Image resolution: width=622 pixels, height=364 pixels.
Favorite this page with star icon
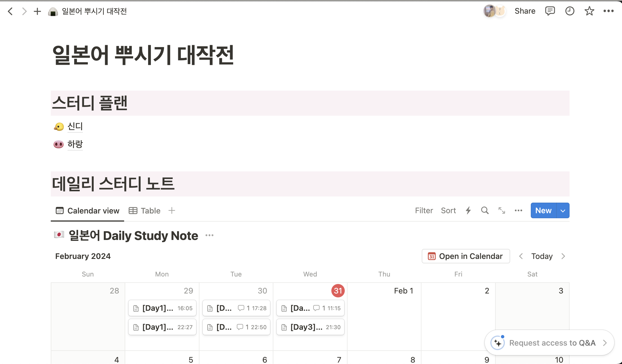tap(589, 11)
